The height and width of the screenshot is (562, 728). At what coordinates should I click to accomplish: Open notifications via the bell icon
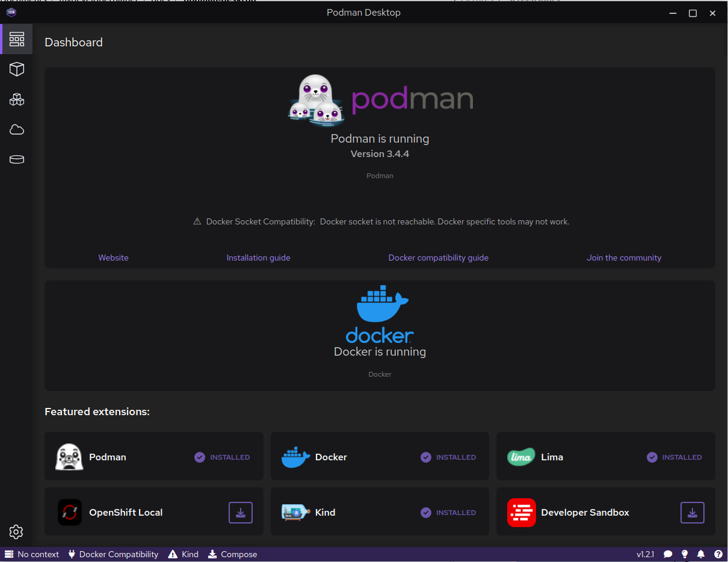coord(700,554)
